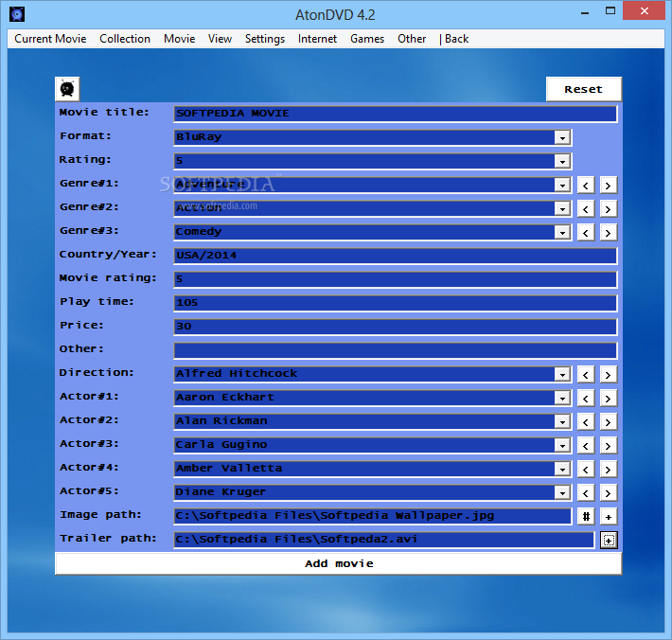Open the Rating dropdown
Screen dimensions: 672x640
tap(562, 162)
